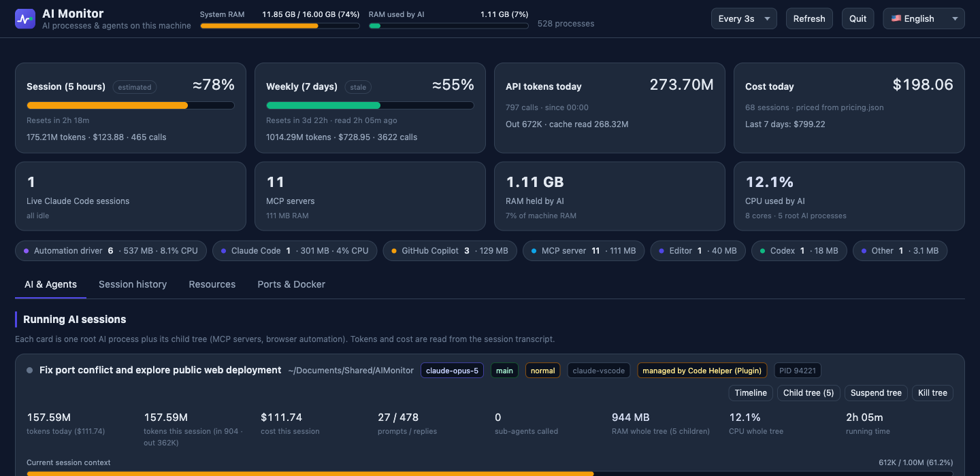Click the purple dot on Automation driver chip
The image size is (980, 476).
[x=26, y=251]
